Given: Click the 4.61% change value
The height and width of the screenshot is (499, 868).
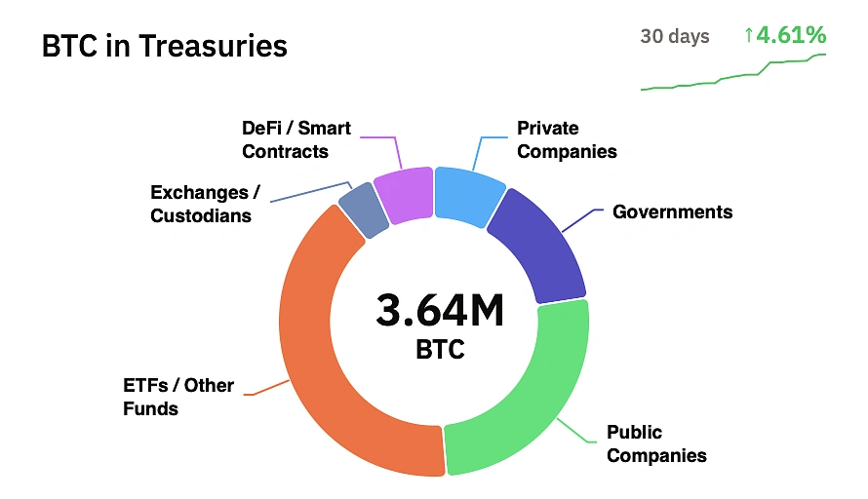Looking at the screenshot, I should [x=791, y=35].
